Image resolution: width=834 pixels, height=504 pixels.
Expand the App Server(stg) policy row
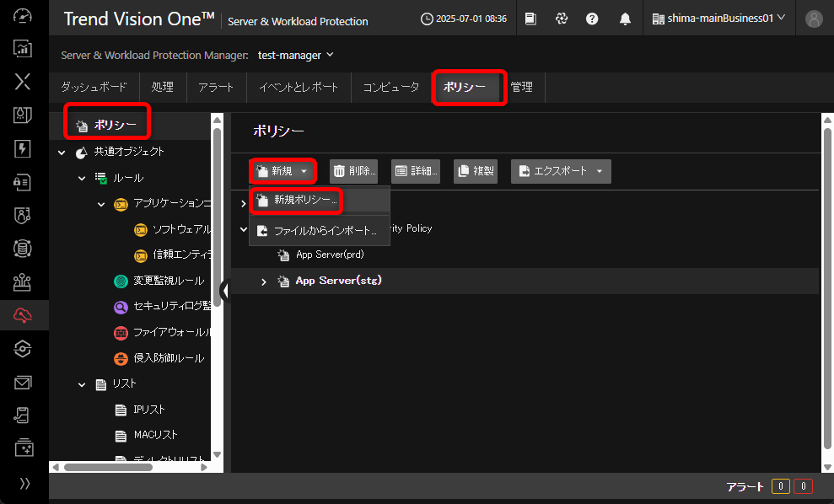click(264, 281)
